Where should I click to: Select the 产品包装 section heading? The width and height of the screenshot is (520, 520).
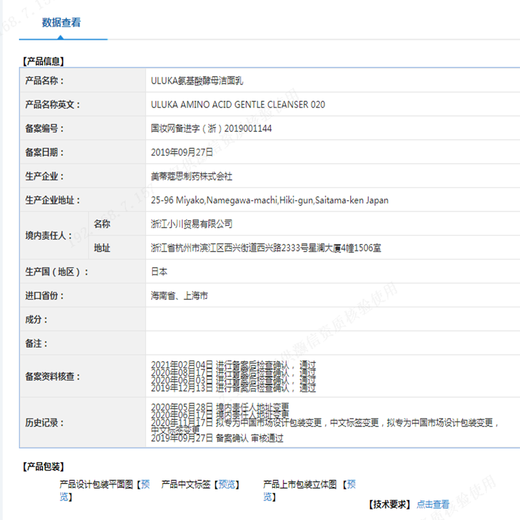tap(43, 467)
